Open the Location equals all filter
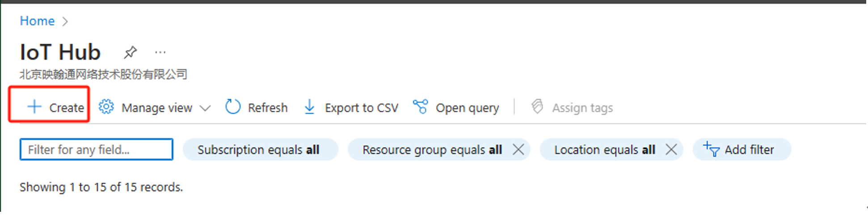The image size is (868, 223). pos(604,150)
